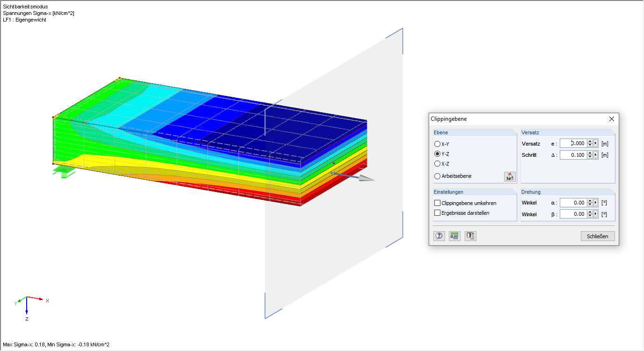Decrease Winkel α with the spinner down arrow
The width and height of the screenshot is (644, 351).
pyautogui.click(x=590, y=205)
